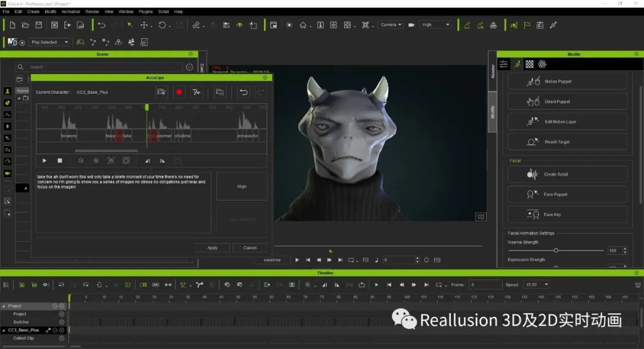This screenshot has width=644, height=349.
Task: Toggle the Project track close circle in timeline
Action: click(x=61, y=306)
